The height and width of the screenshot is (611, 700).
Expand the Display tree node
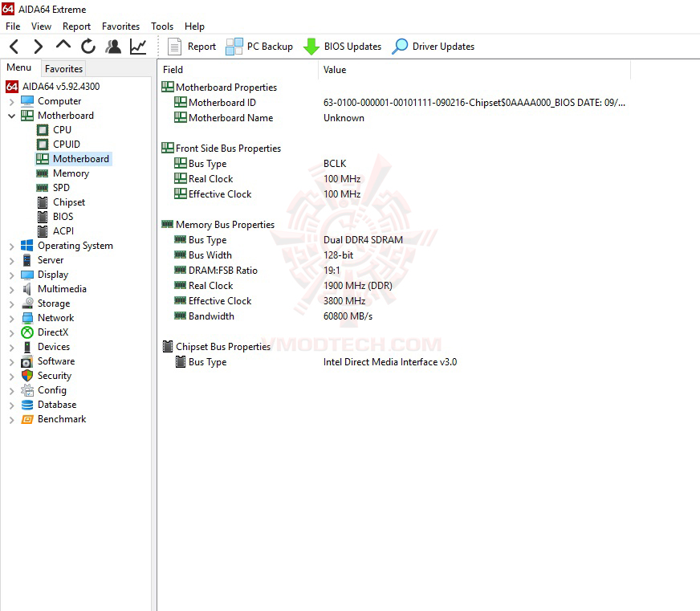(x=11, y=275)
